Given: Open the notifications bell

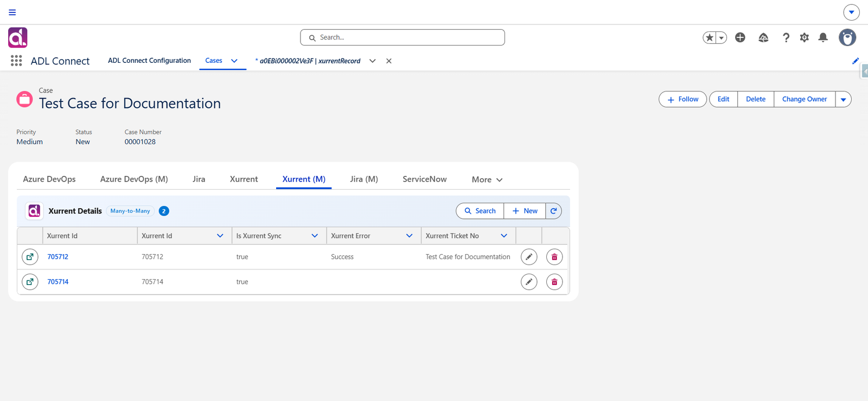Looking at the screenshot, I should pyautogui.click(x=823, y=37).
